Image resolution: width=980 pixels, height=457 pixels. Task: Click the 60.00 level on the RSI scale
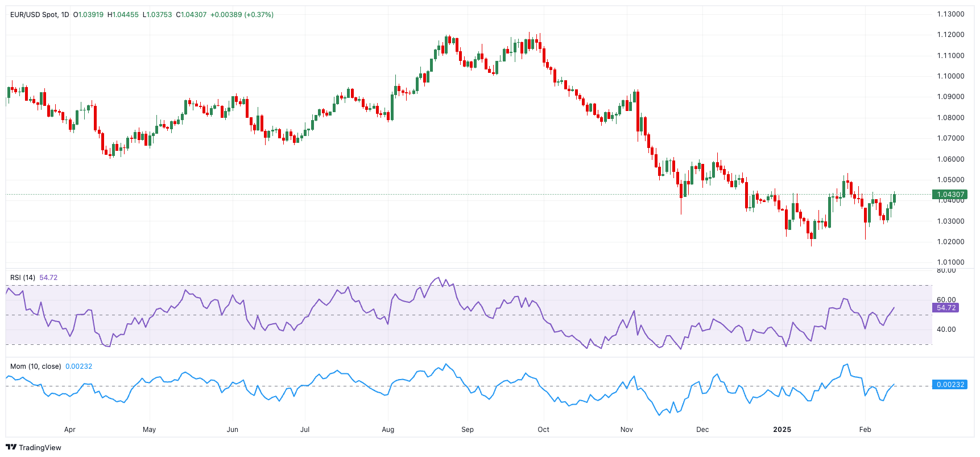pyautogui.click(x=946, y=299)
